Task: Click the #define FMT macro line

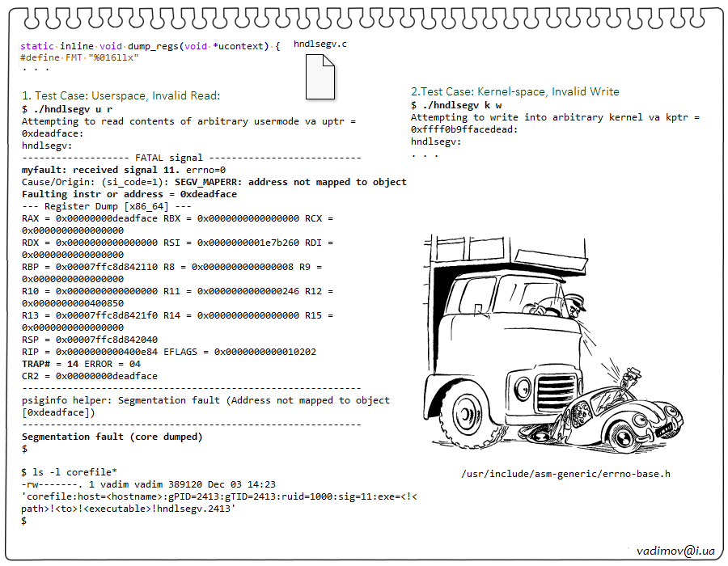Action: point(79,57)
